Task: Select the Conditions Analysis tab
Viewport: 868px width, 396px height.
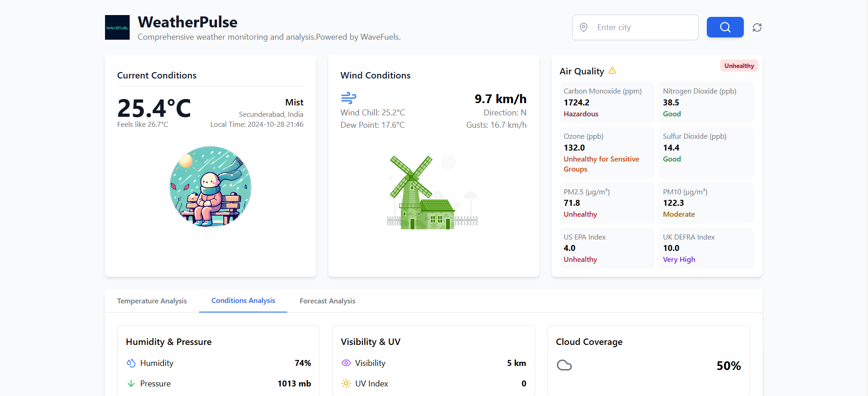Action: click(x=243, y=301)
